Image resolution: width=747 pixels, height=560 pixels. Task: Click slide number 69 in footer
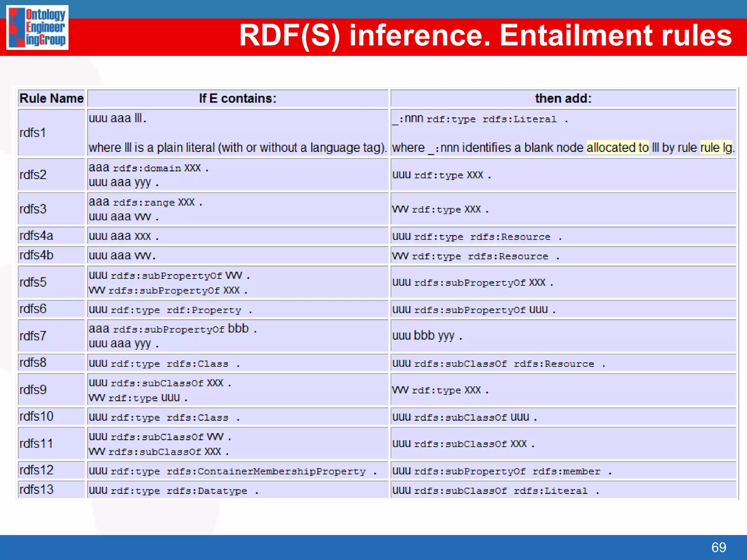718,547
